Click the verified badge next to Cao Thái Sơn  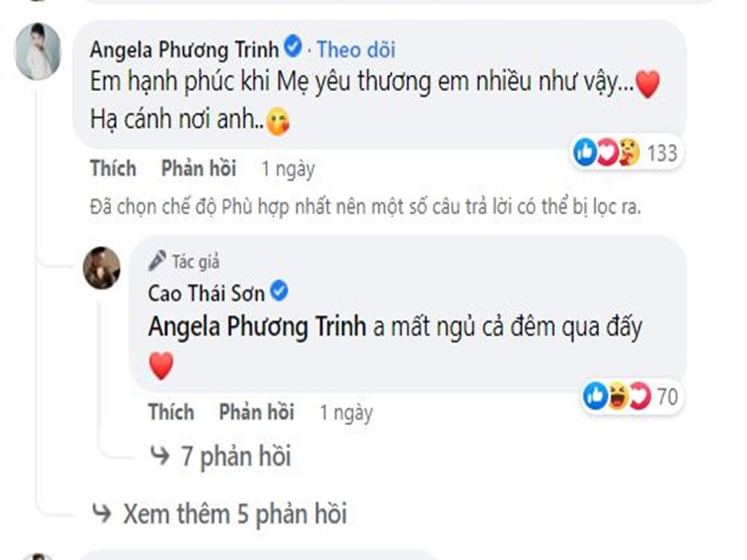(277, 290)
